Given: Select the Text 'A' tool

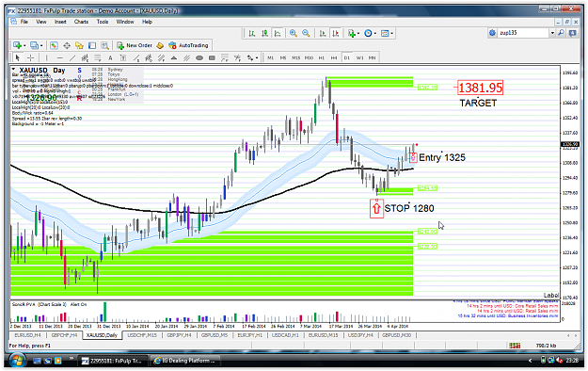Looking at the screenshot, I should (110, 57).
